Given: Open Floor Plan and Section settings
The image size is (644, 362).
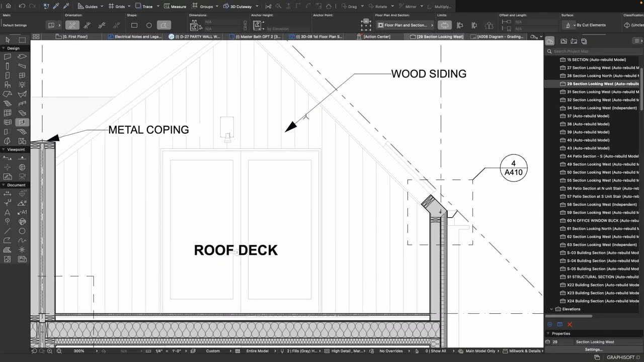Looking at the screenshot, I should (x=405, y=25).
